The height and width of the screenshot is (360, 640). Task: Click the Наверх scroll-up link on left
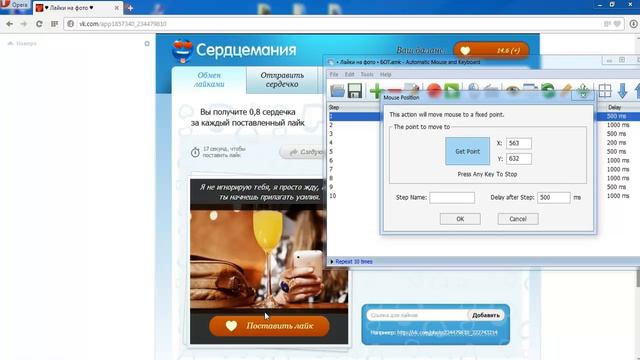tap(22, 43)
